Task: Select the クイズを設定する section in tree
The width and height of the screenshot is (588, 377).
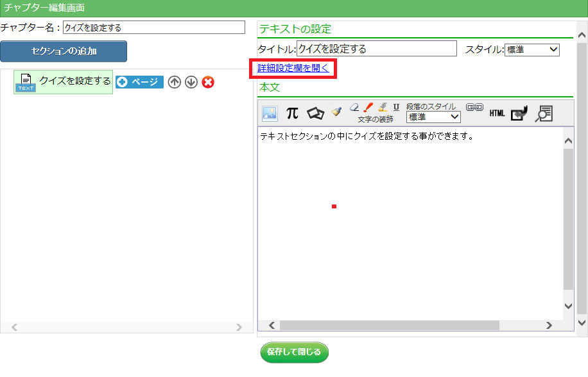Action: [x=64, y=82]
